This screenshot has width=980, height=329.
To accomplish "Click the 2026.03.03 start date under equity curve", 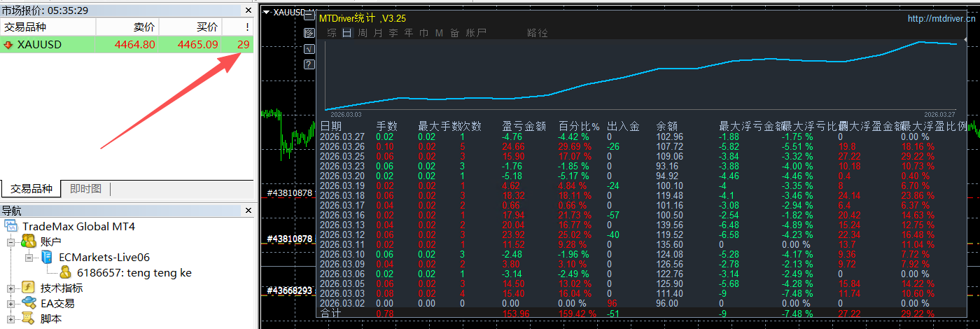I will pos(346,113).
